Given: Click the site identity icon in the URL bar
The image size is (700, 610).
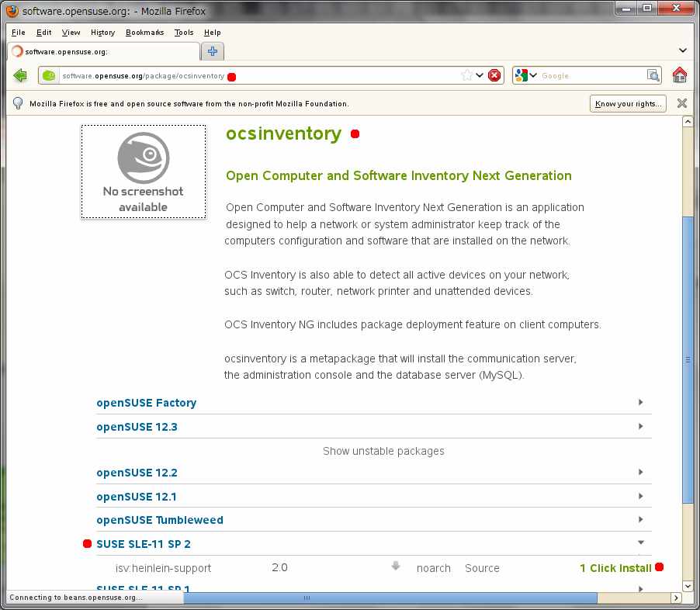Looking at the screenshot, I should coord(49,76).
